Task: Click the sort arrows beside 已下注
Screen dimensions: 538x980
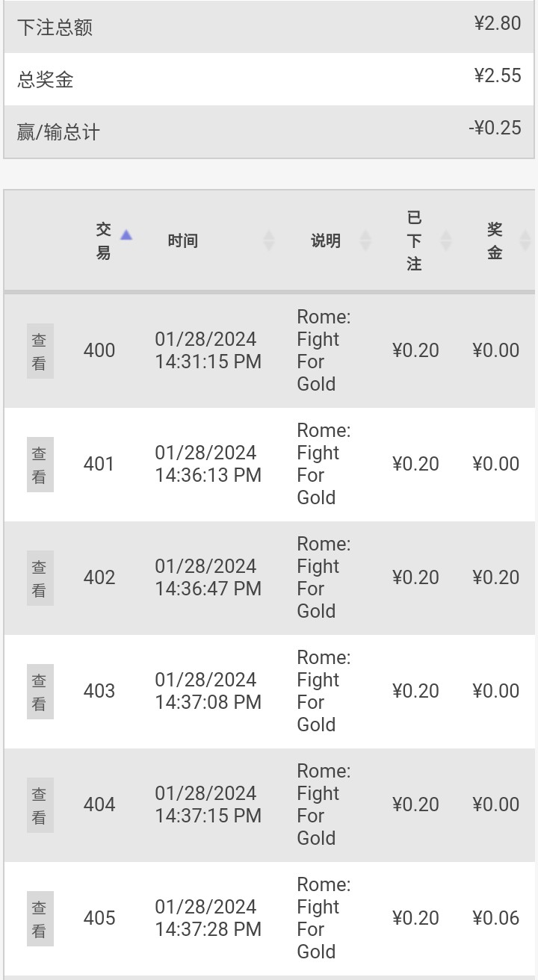Action: pyautogui.click(x=446, y=241)
